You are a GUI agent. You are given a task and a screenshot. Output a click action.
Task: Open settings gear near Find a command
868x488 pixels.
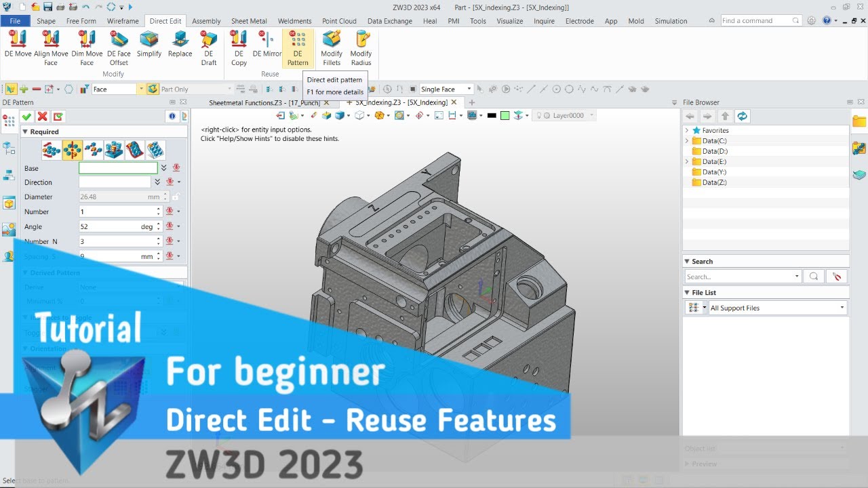point(812,21)
